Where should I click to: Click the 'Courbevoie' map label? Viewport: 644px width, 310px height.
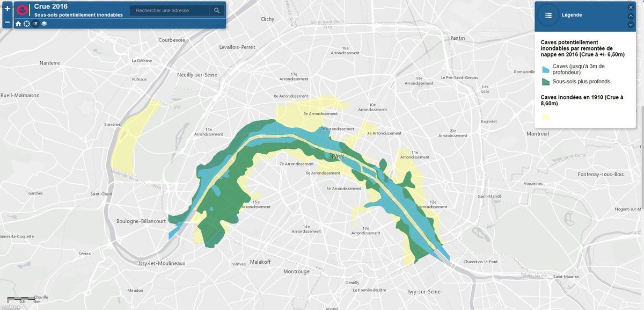[172, 40]
